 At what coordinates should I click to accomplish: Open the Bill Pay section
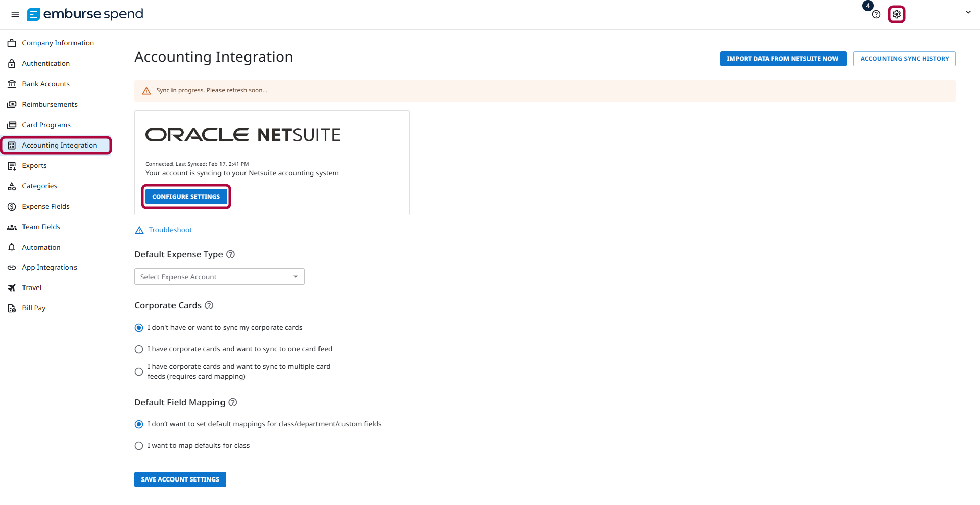pyautogui.click(x=34, y=308)
